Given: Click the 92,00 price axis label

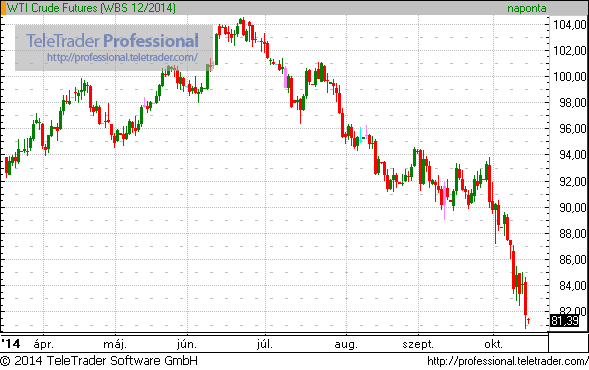Looking at the screenshot, I should (572, 181).
